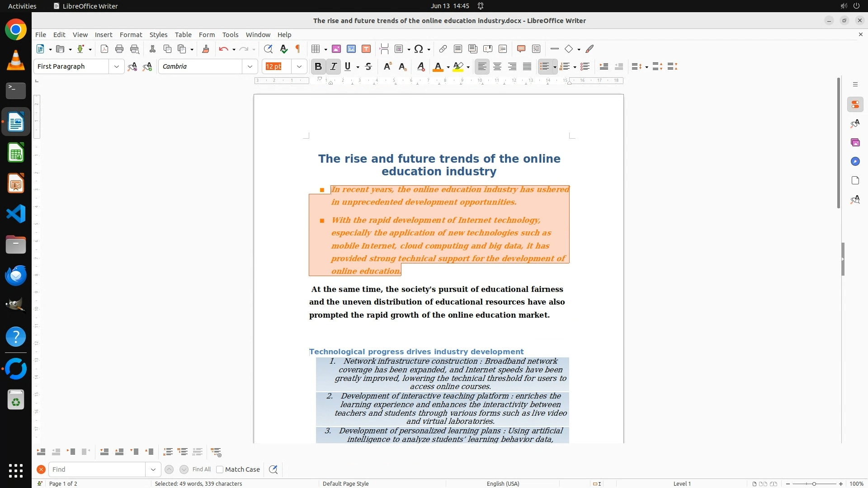Toggle bold formatting off
Viewport: 868px width, 488px height.
pos(318,67)
